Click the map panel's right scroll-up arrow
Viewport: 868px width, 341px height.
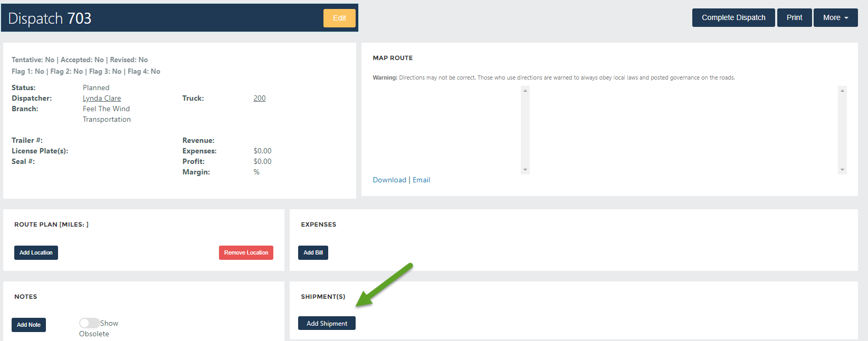(842, 91)
